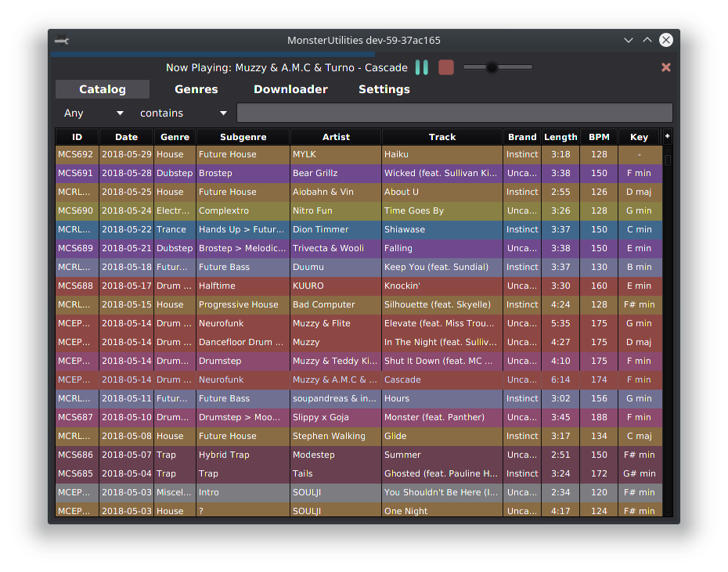728x572 pixels.
Task: Click Keep You (feat. Sundial) track
Action: click(442, 267)
